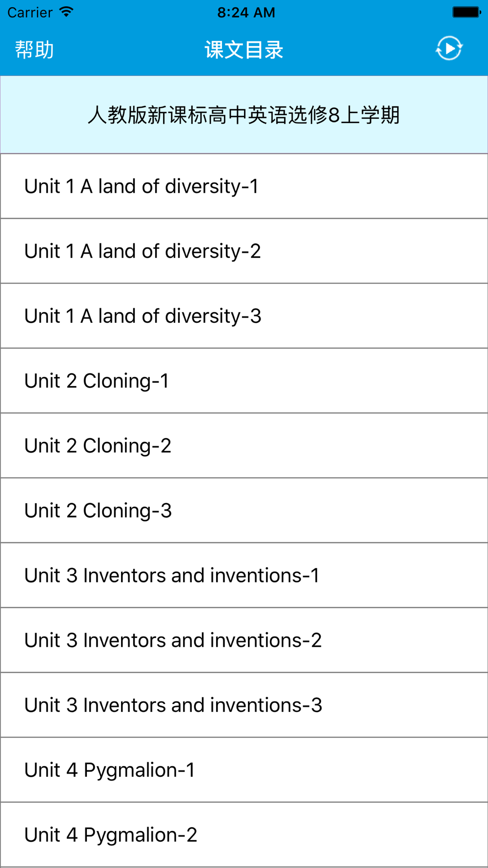The height and width of the screenshot is (868, 488).
Task: Tap the circular play-refresh icon
Action: pyautogui.click(x=449, y=48)
